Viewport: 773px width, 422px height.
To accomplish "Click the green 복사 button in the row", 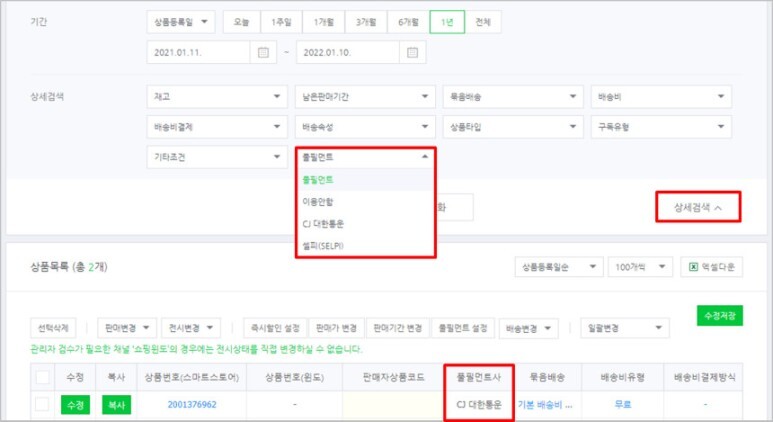I will pos(116,405).
